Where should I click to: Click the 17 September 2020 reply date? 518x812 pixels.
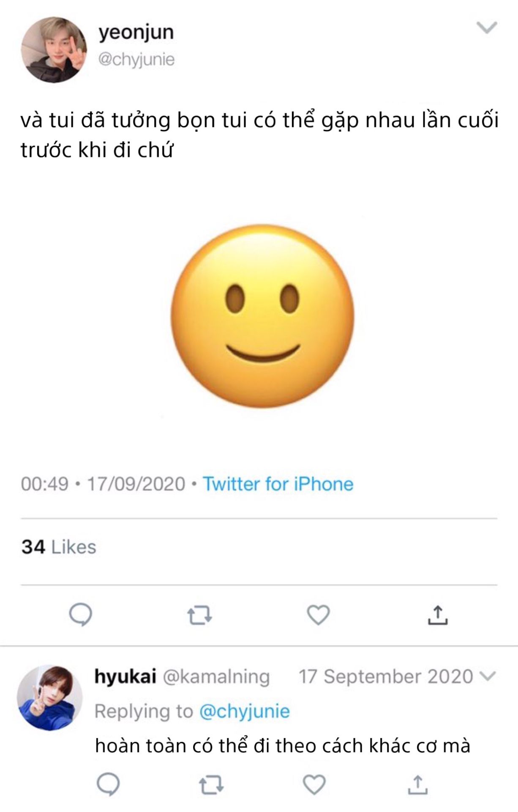coord(385,676)
